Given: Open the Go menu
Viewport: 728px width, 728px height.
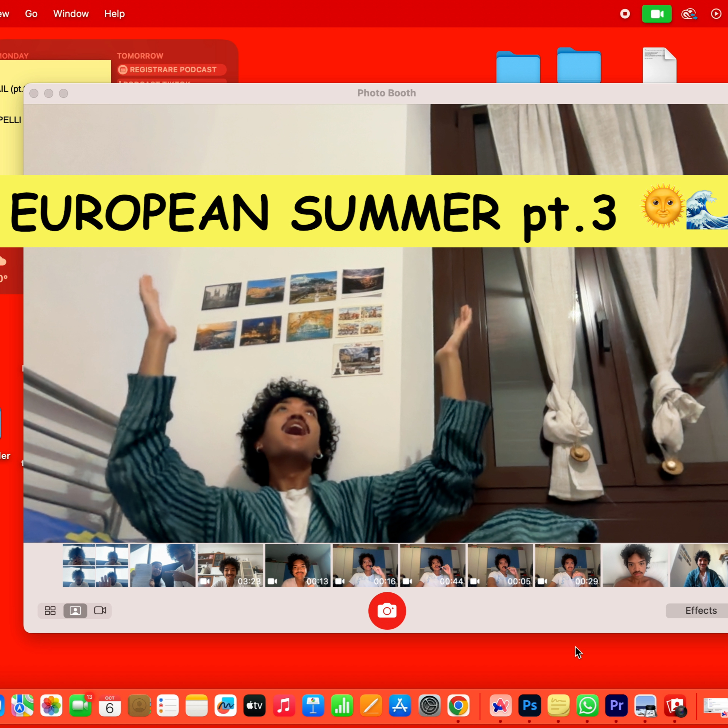Looking at the screenshot, I should coord(31,14).
